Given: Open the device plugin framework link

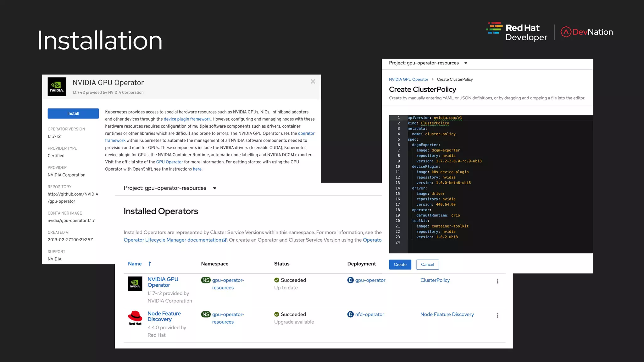Looking at the screenshot, I should tap(187, 119).
